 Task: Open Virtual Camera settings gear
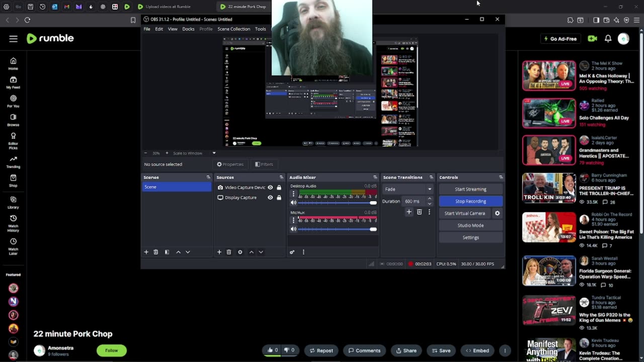click(497, 213)
